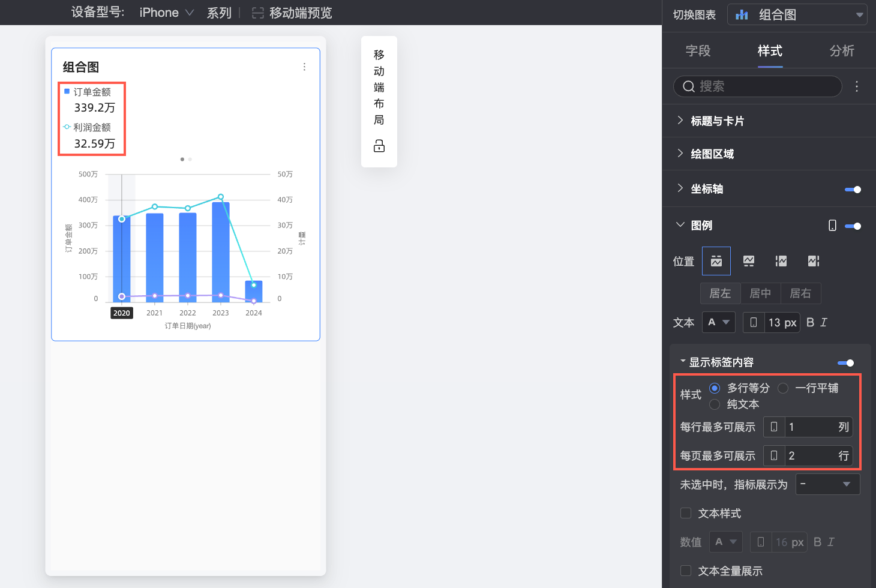876x588 pixels.
Task: Open legend 文本 color picker
Action: coord(719,322)
